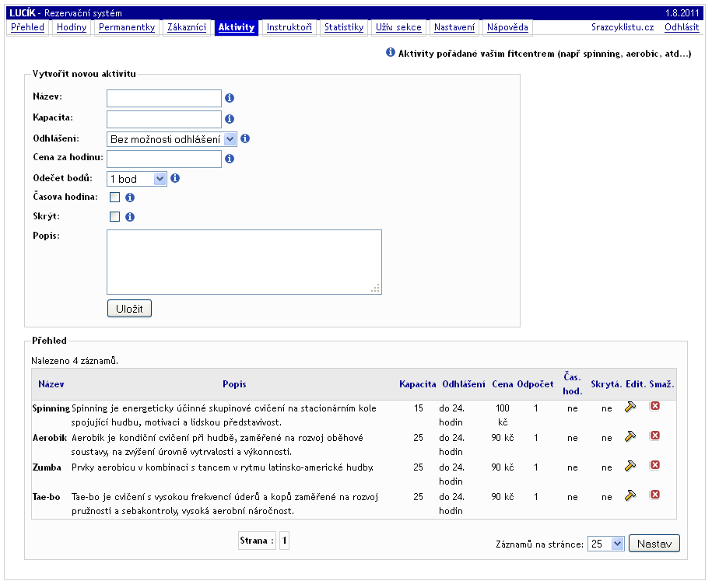Sort the table by Cena column
712x588 pixels.
tap(503, 384)
